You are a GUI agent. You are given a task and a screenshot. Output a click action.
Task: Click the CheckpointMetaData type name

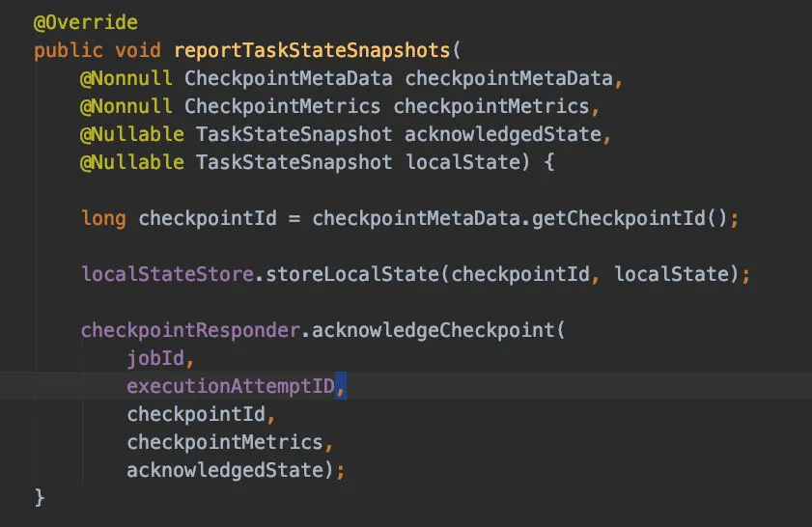[x=289, y=79]
